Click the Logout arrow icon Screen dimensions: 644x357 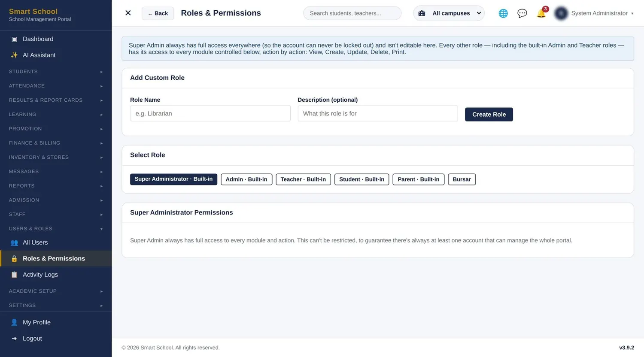click(14, 339)
